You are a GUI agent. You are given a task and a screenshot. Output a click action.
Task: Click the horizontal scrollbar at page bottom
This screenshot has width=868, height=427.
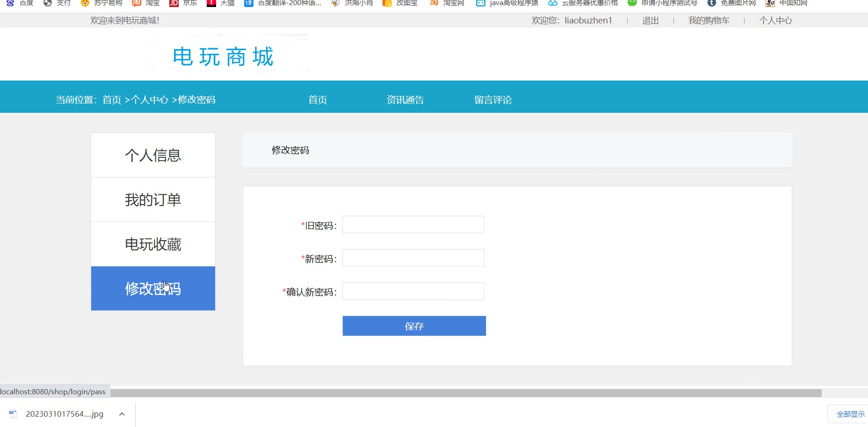pyautogui.click(x=466, y=393)
